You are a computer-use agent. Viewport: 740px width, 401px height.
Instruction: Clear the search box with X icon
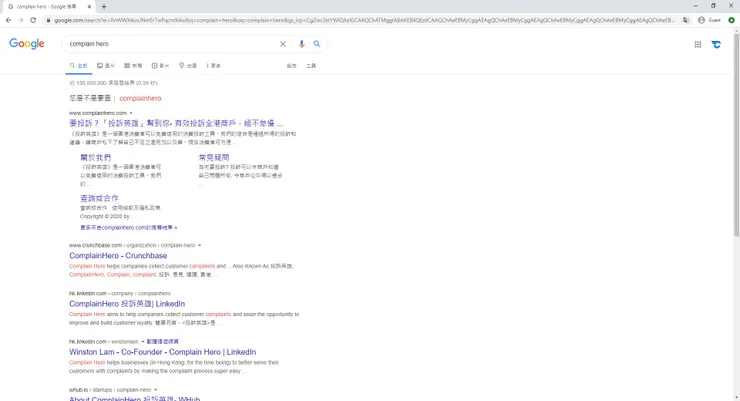click(283, 44)
